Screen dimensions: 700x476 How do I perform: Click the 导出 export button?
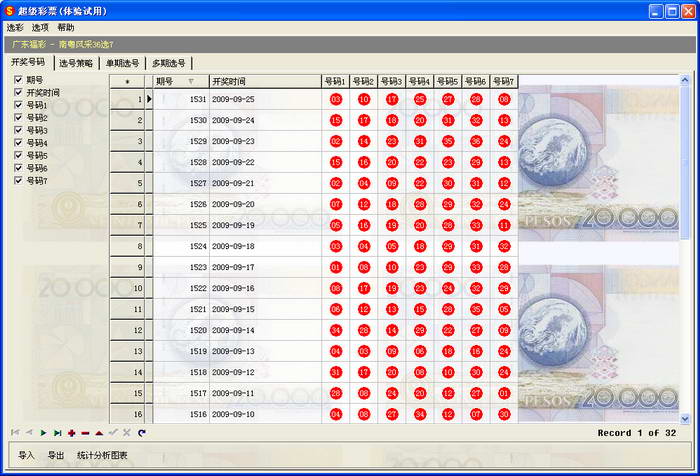click(x=56, y=455)
